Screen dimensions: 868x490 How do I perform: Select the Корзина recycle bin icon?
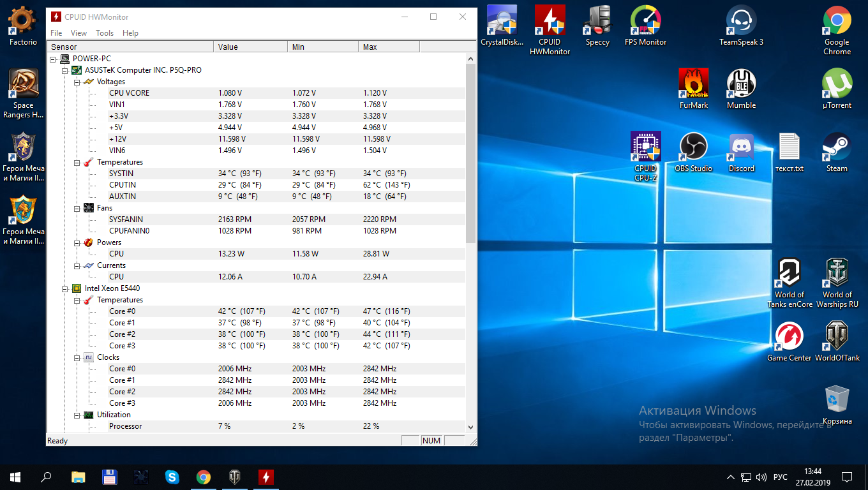[837, 405]
